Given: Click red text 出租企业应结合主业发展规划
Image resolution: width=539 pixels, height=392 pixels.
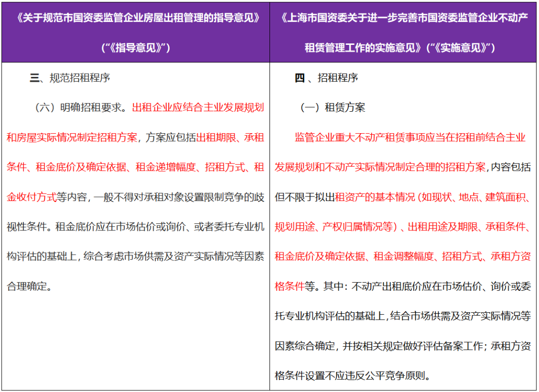Looking at the screenshot, I should pos(198,108).
